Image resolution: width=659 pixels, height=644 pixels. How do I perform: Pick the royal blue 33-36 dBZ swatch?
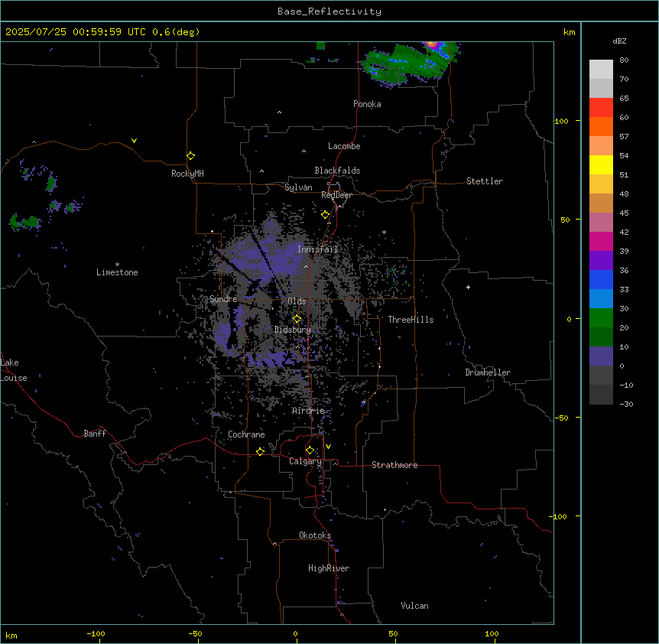coord(601,279)
